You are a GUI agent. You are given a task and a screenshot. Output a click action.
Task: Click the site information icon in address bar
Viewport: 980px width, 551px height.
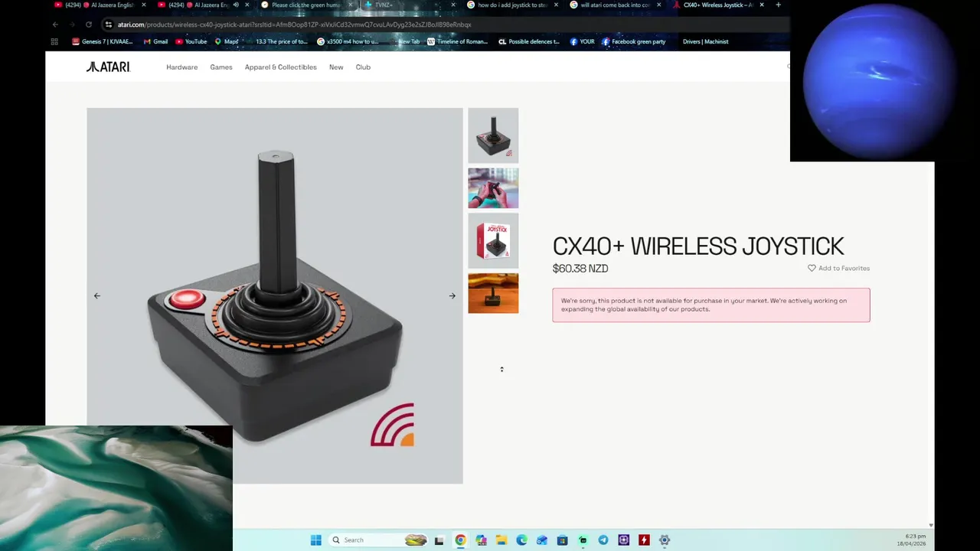[108, 24]
